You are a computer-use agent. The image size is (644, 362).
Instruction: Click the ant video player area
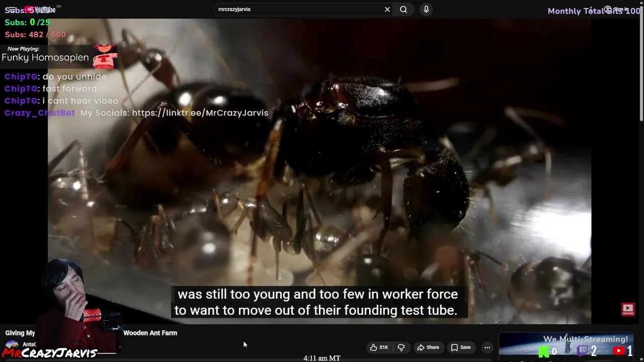tap(319, 171)
